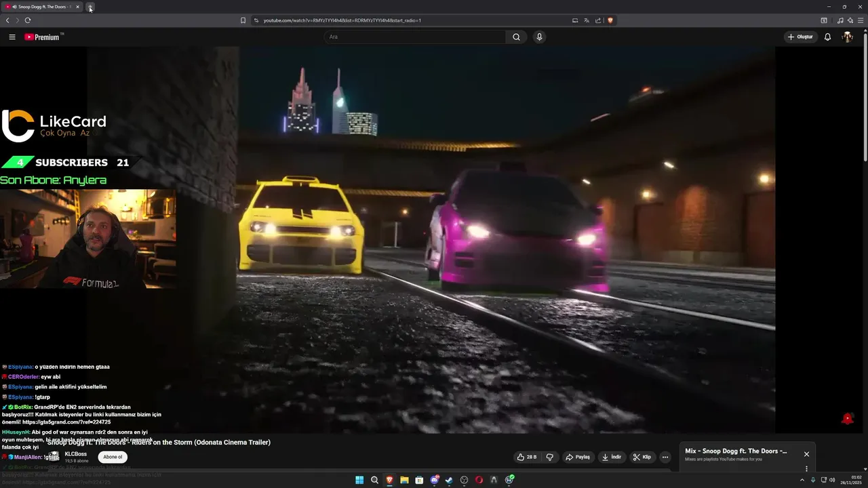Open site settings icon beside the URL
The width and height of the screenshot is (868, 488).
tap(256, 20)
